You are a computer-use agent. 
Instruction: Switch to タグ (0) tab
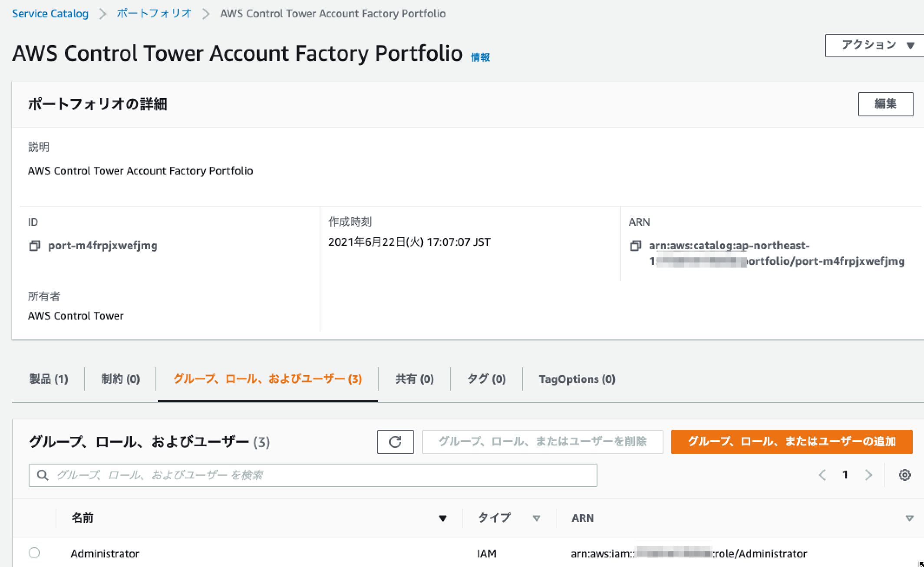click(486, 379)
